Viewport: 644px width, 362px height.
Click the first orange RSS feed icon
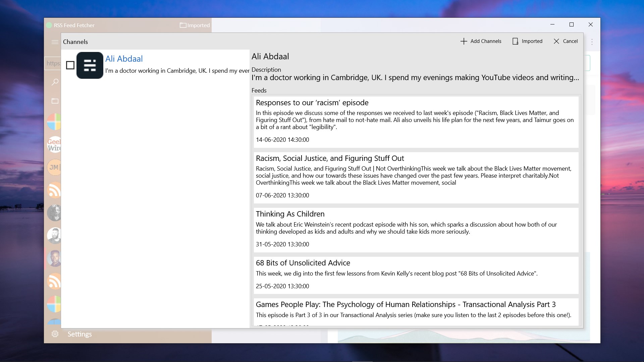tap(54, 190)
